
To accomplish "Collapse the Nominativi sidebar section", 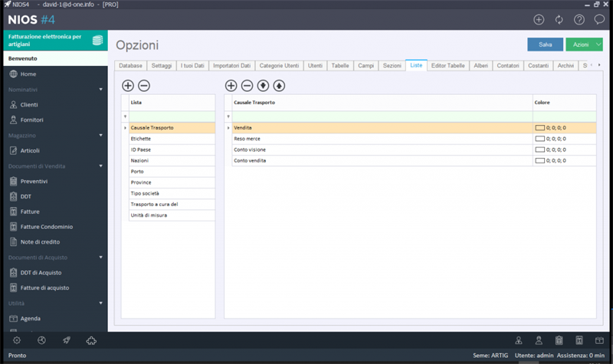I will click(101, 90).
